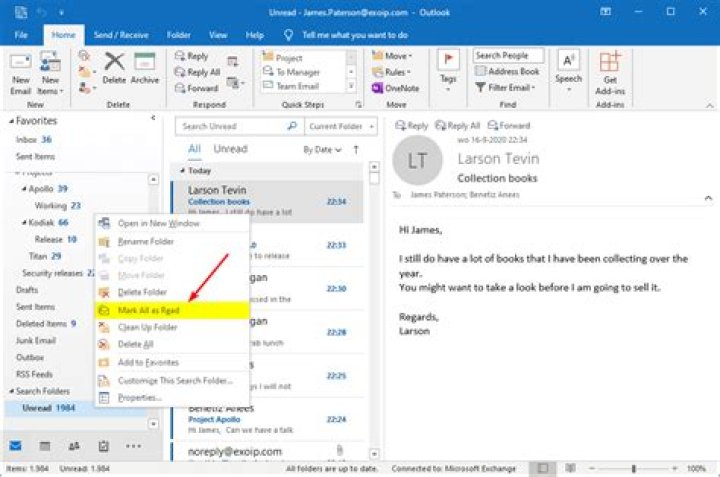This screenshot has width=720, height=477.
Task: Open Calendar view in navigation bar
Action: click(x=45, y=446)
